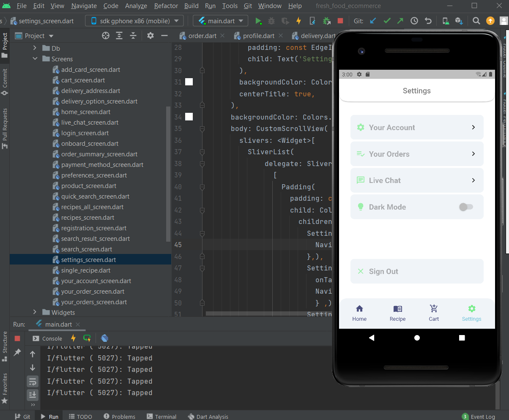The width and height of the screenshot is (509, 420).
Task: Toggle soft-wrap in the Run console
Action: click(33, 381)
